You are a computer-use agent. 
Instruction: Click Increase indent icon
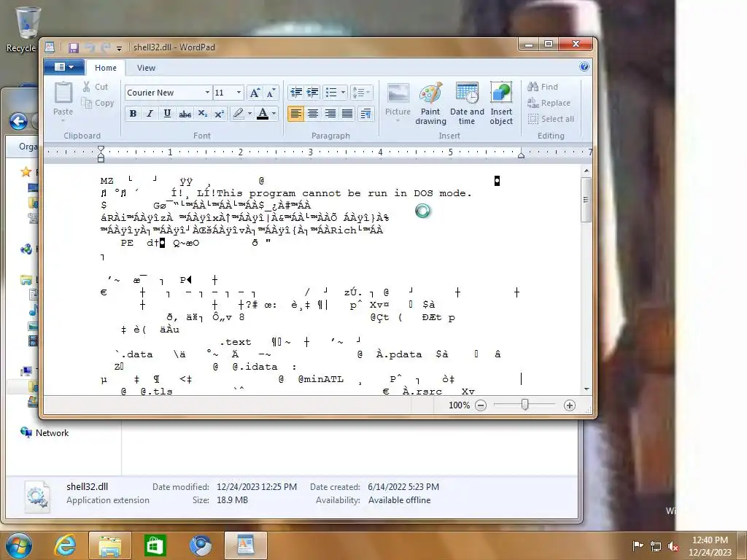coord(312,93)
